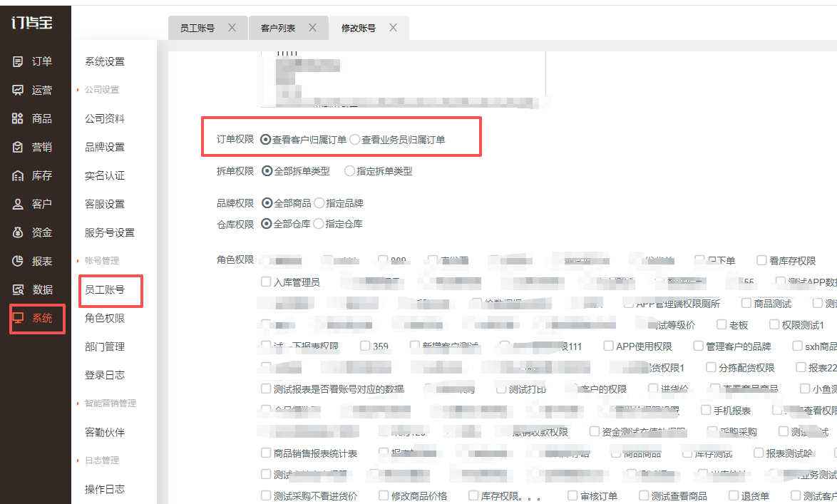Check the 老板 role checkbox

click(722, 324)
